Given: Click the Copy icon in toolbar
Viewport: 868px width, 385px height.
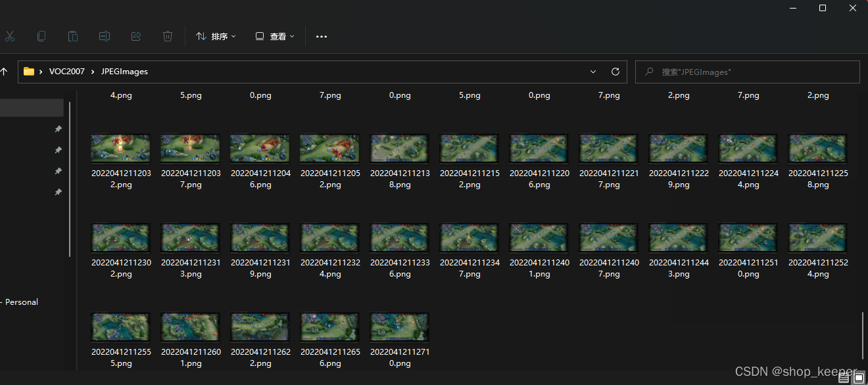Looking at the screenshot, I should [x=41, y=36].
